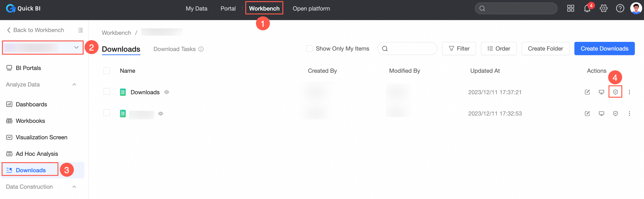Open the My Data menu

[x=196, y=8]
